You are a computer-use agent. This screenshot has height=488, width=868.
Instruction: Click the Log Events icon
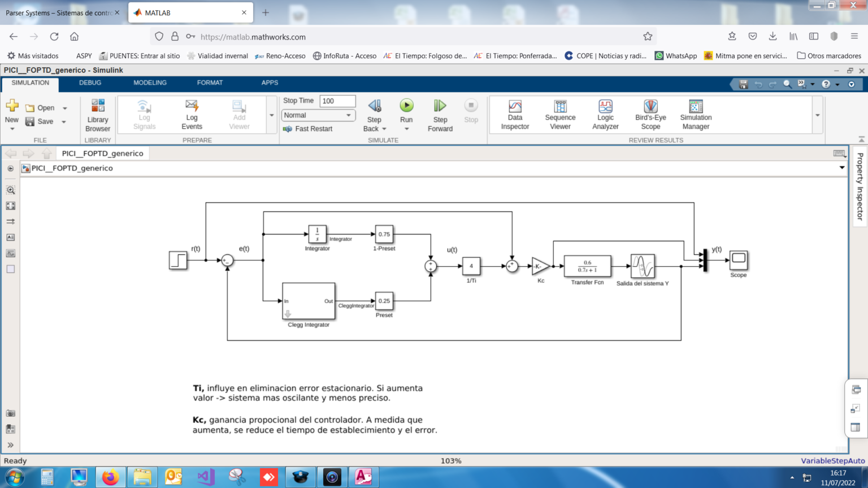[x=192, y=115]
